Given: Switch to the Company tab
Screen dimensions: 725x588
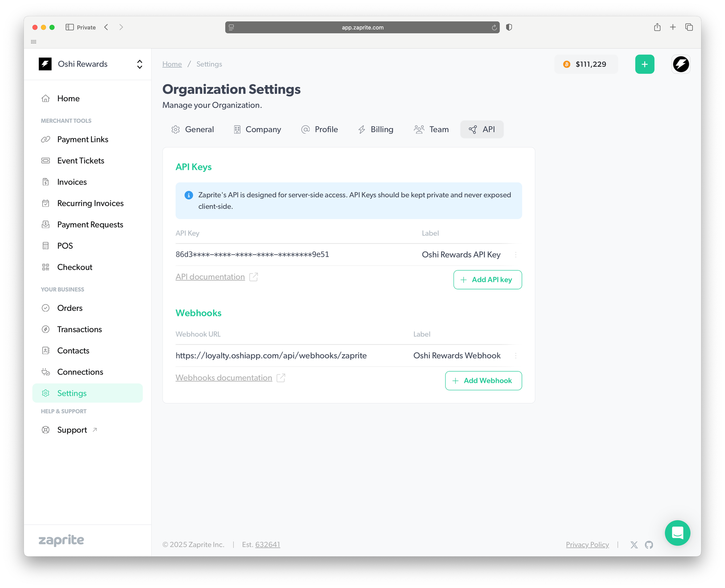Looking at the screenshot, I should click(257, 129).
